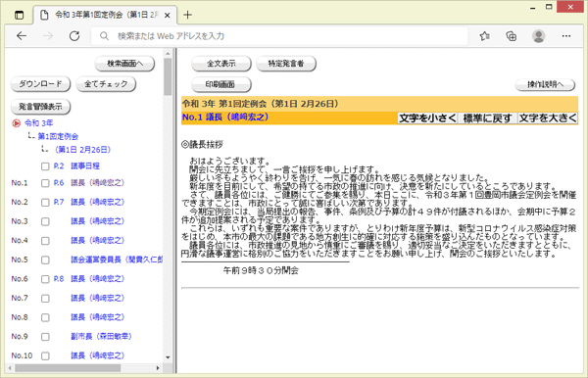Check the No.4 row checkbox
588x378 pixels.
(45, 241)
